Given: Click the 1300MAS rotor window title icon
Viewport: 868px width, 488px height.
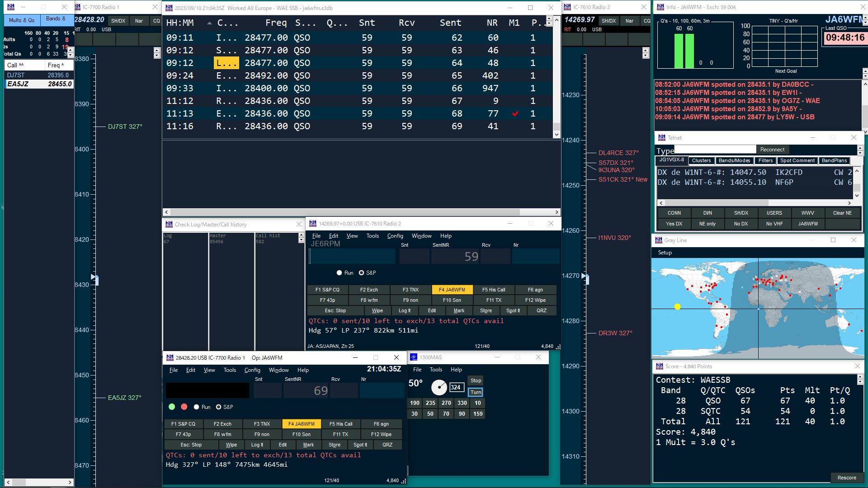Looking at the screenshot, I should tap(414, 357).
